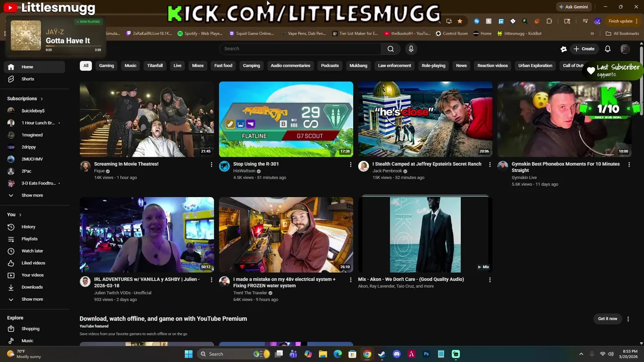Open the Home sidebar entry
Image resolution: width=644 pixels, height=362 pixels.
pos(35,67)
